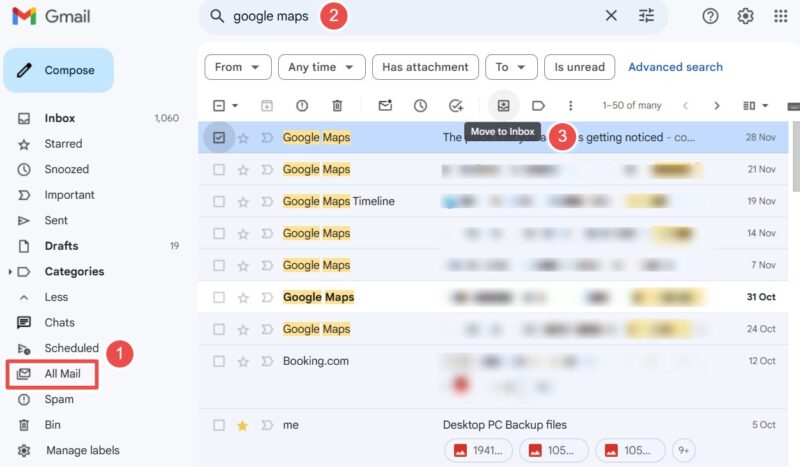Select the Google Maps Timeline email checkbox

click(219, 202)
